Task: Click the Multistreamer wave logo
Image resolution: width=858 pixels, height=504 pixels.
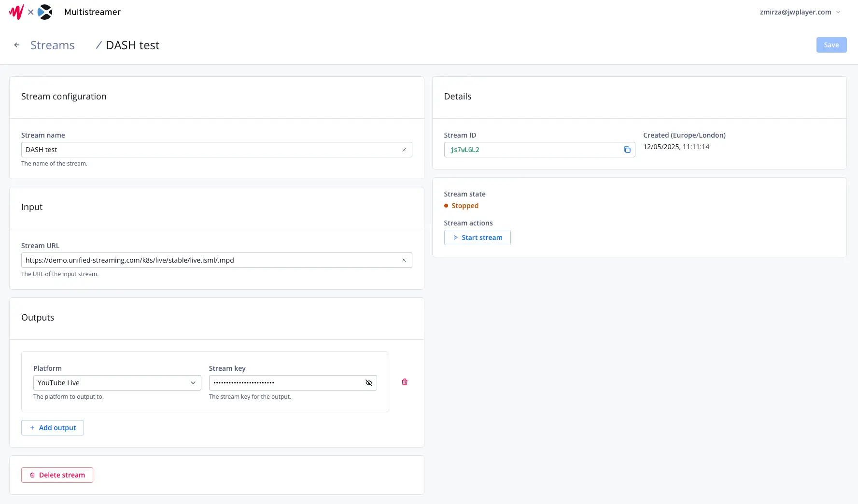Action: click(16, 12)
